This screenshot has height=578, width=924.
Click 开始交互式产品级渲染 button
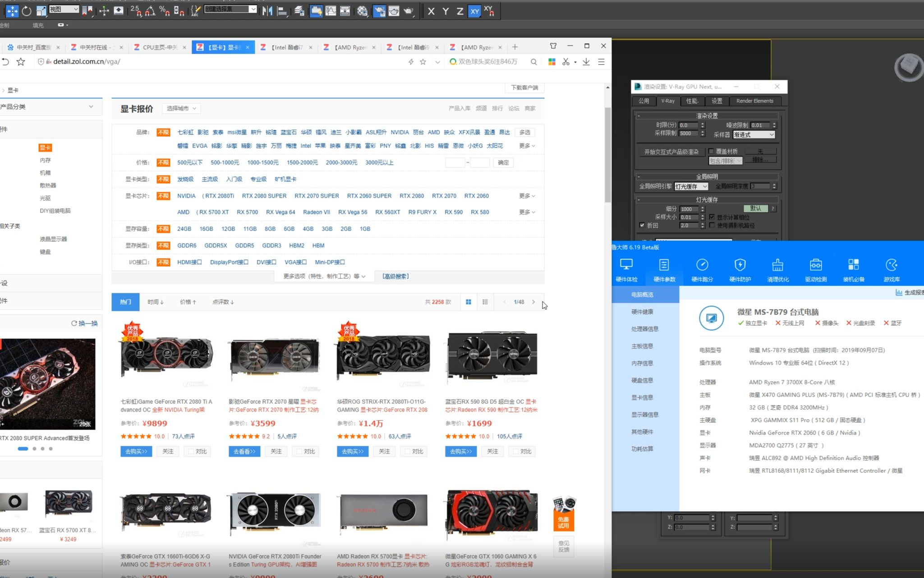coord(671,152)
